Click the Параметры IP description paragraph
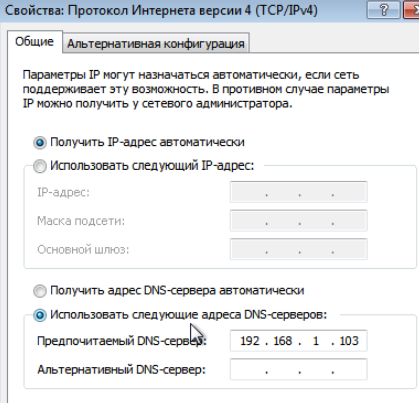 click(x=206, y=89)
